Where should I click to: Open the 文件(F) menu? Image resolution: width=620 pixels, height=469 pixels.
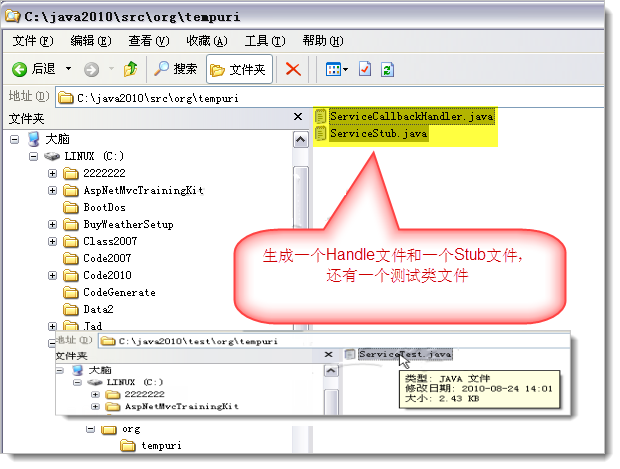(33, 41)
